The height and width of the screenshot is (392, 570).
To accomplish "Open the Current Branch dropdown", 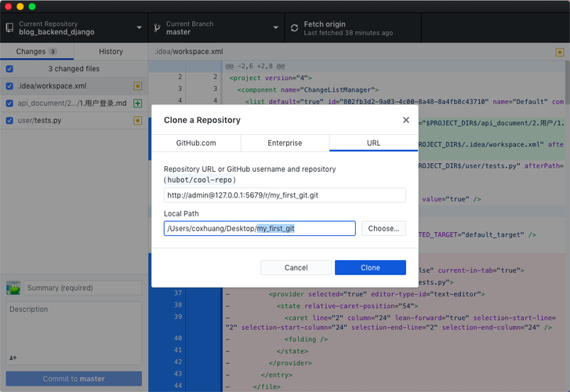I will tap(216, 28).
